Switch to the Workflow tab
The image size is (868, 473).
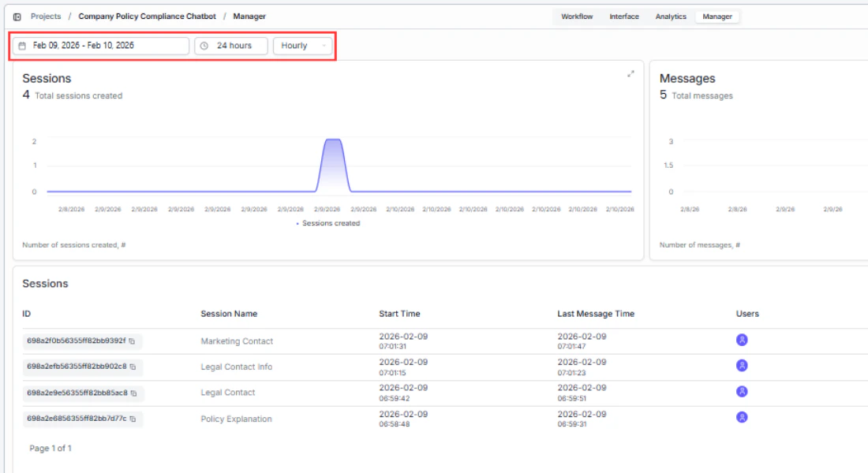(577, 16)
